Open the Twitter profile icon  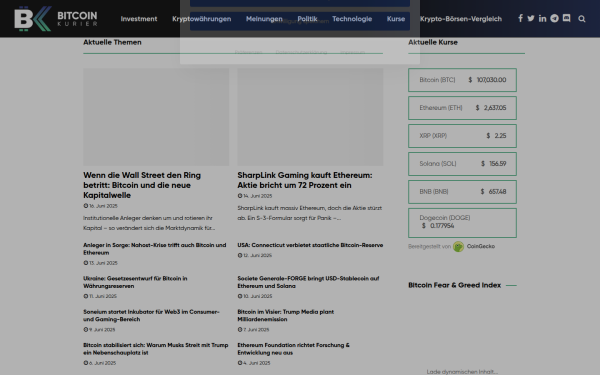point(531,18)
